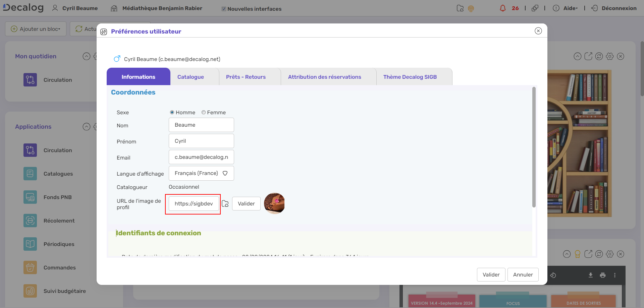Open Récolement application icon

(x=30, y=221)
